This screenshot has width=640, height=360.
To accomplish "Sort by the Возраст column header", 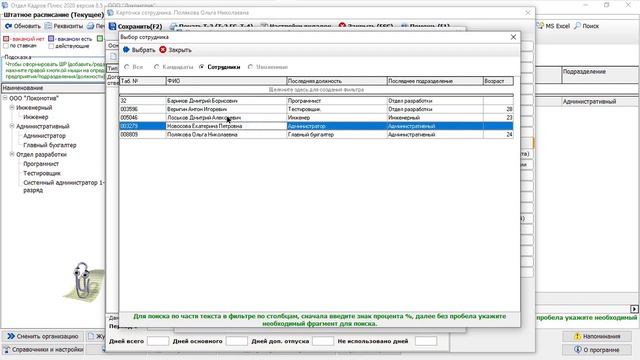I will 498,81.
